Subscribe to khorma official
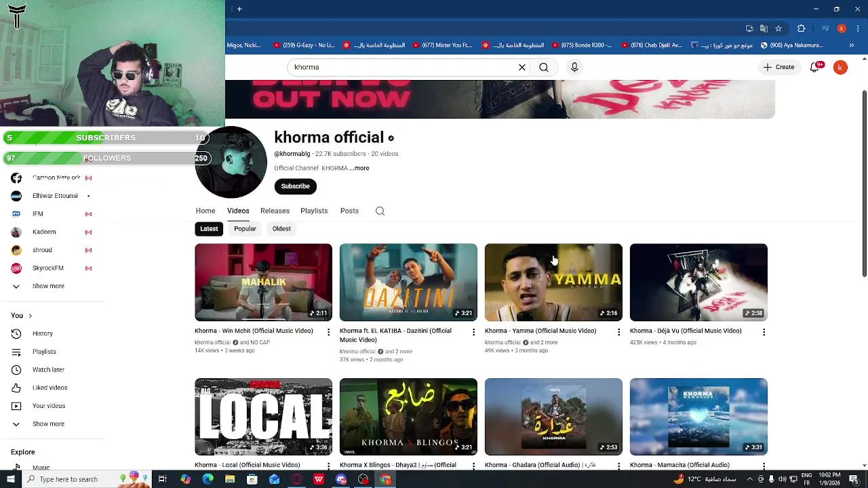Image resolution: width=868 pixels, height=488 pixels. click(295, 186)
